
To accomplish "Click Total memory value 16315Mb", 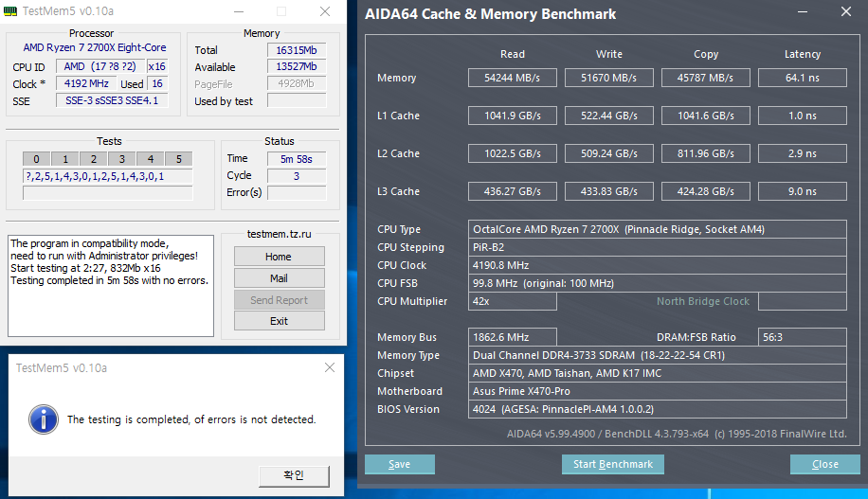I will pyautogui.click(x=297, y=50).
